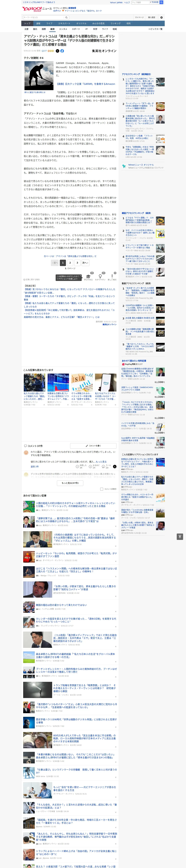Click the keyword search magnifier icon
The height and width of the screenshot is (868, 186).
click(66, 17)
